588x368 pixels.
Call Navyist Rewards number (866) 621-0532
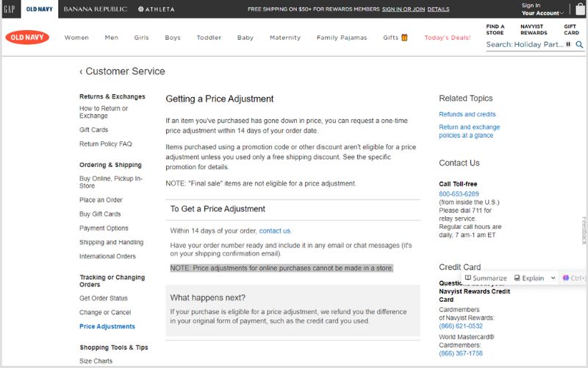(x=461, y=326)
